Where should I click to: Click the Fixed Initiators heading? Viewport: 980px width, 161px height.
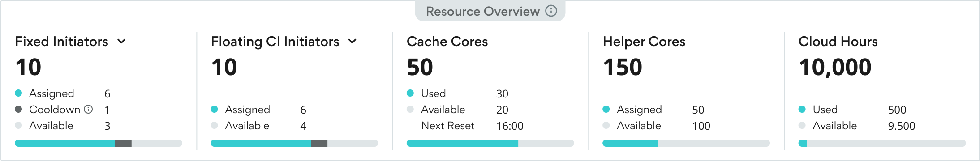[x=62, y=41]
